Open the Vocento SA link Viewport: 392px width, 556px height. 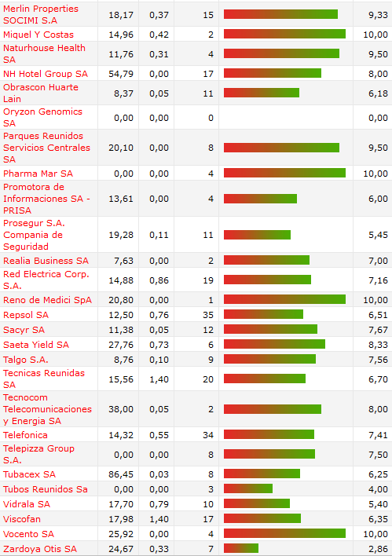coord(28,534)
